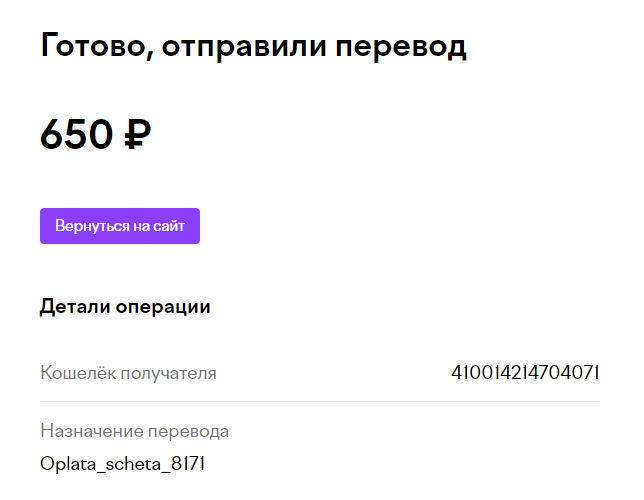Screen dimensions: 644x500
Task: Click the gray word "Кошелёк"
Action: pos(78,373)
